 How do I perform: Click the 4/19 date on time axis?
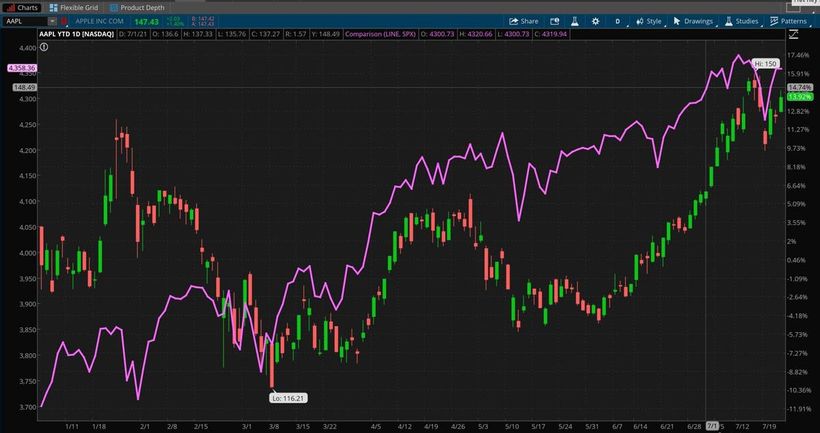click(430, 427)
